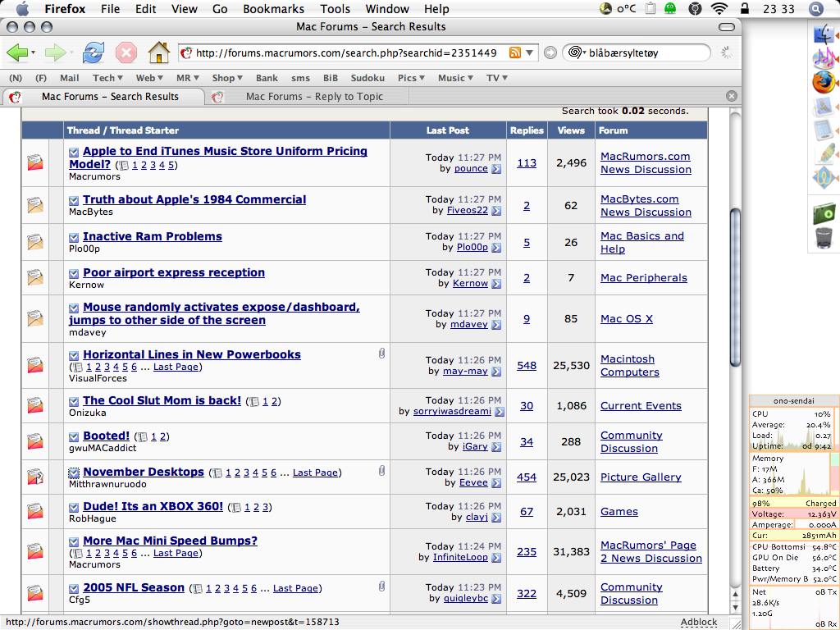Open the Tools menu
The height and width of the screenshot is (630, 840).
pyautogui.click(x=335, y=8)
